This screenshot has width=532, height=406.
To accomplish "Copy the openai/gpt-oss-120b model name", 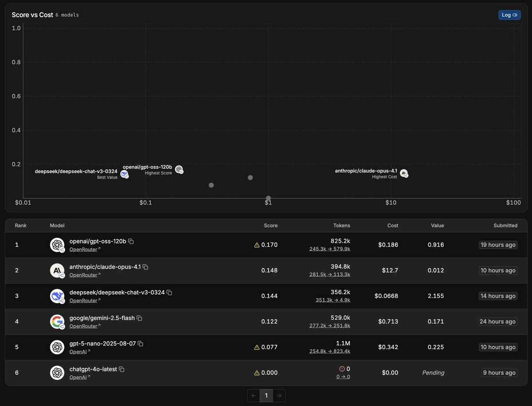I will tap(131, 242).
